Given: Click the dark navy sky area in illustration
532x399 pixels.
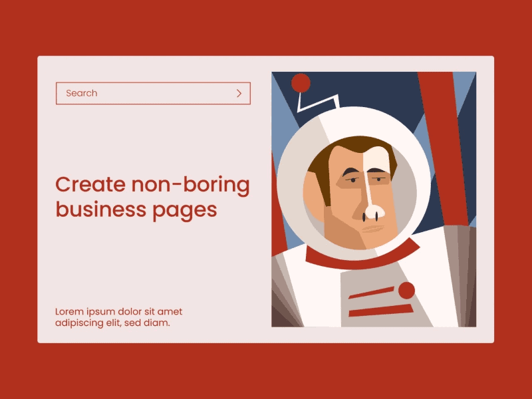Looking at the screenshot, I should (373, 90).
